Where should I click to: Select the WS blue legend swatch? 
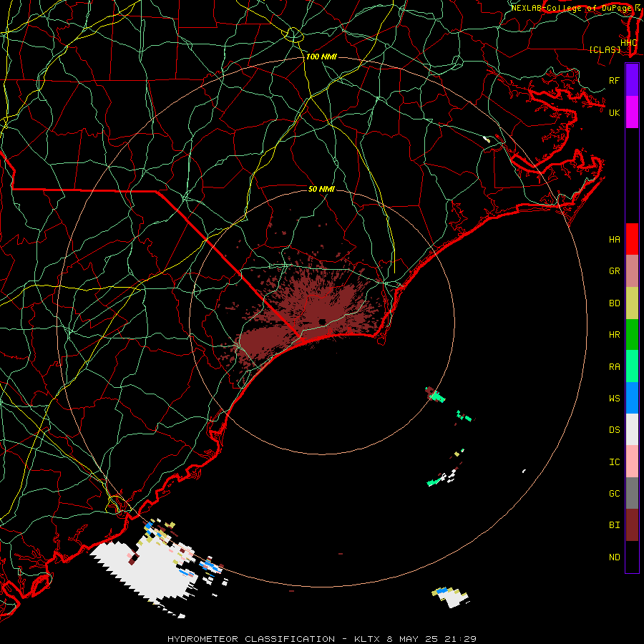(632, 398)
